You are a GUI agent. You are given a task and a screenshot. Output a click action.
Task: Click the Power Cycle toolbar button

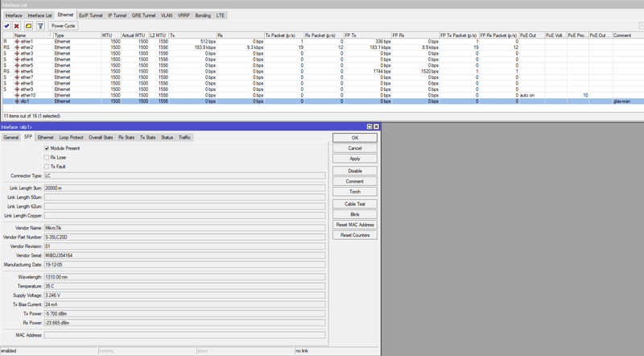(x=64, y=26)
